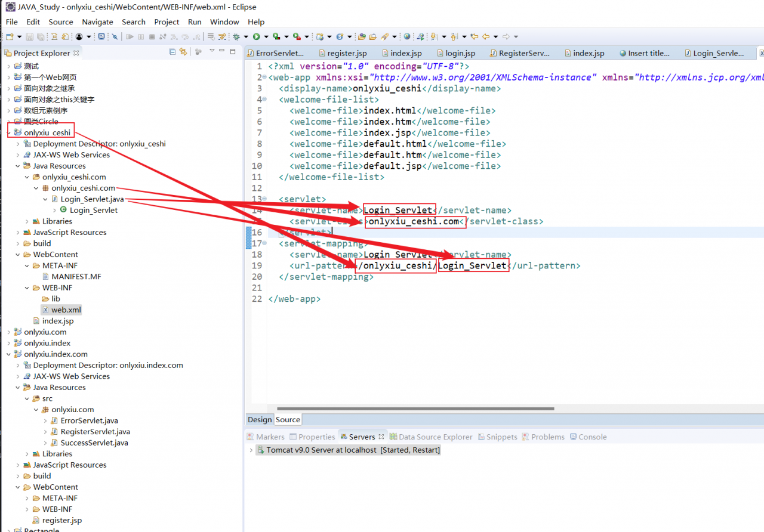
Task: Click the Skip All Breakpoints icon
Action: pyautogui.click(x=114, y=36)
